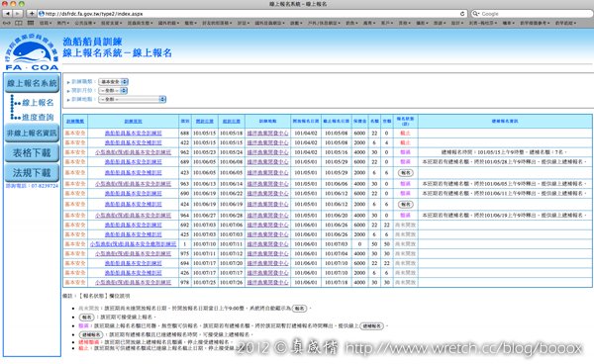The image size is (594, 364).
Task: Open course name link for class 962
Action: coord(133,152)
